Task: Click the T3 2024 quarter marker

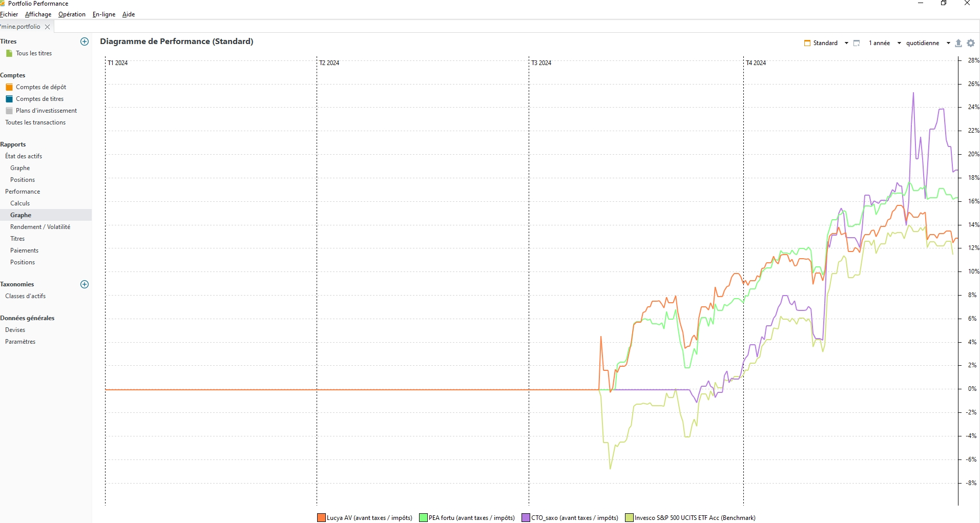Action: click(x=541, y=63)
